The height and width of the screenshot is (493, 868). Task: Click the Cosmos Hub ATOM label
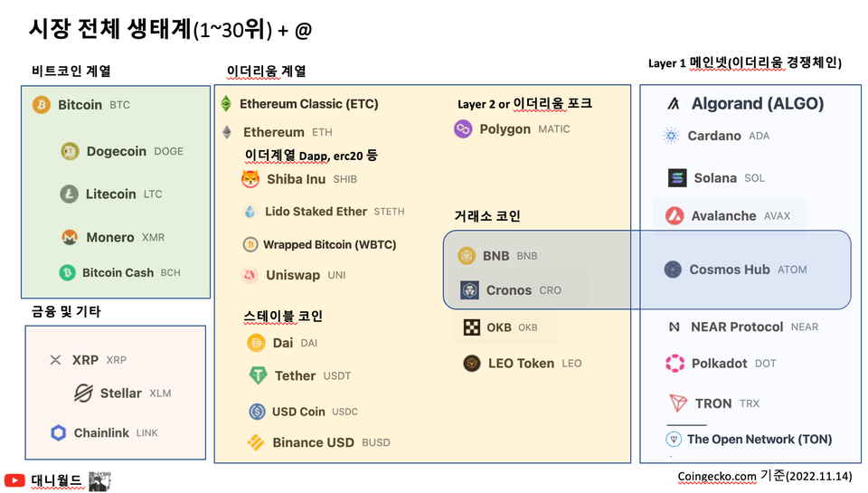tap(748, 270)
